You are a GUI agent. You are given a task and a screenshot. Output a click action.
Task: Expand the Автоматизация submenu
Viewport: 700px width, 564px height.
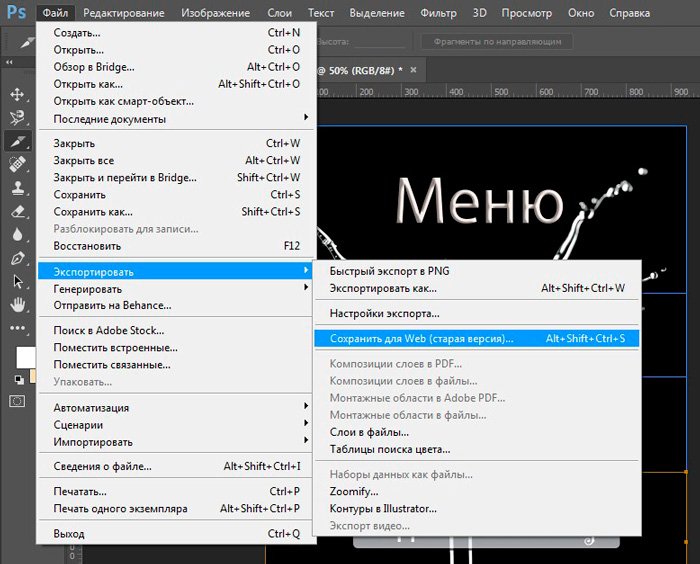177,407
